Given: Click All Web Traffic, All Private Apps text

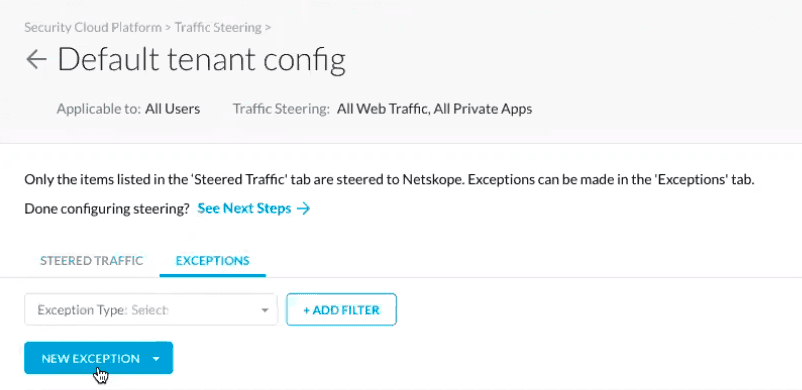Looking at the screenshot, I should pyautogui.click(x=434, y=109).
